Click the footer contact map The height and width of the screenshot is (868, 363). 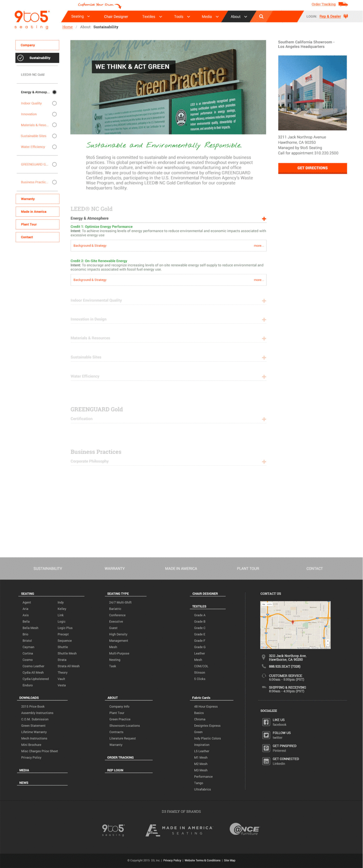pos(295,625)
